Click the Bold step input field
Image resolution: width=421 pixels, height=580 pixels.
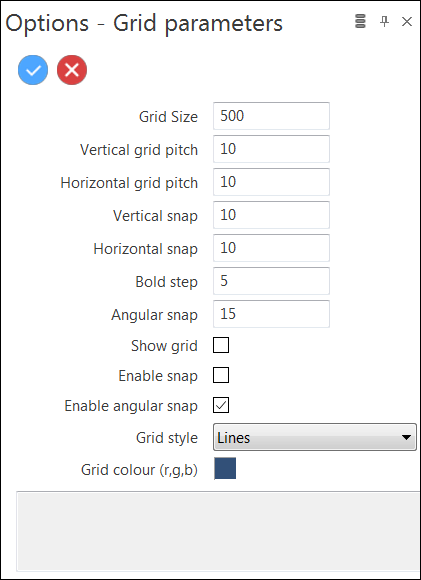[271, 281]
